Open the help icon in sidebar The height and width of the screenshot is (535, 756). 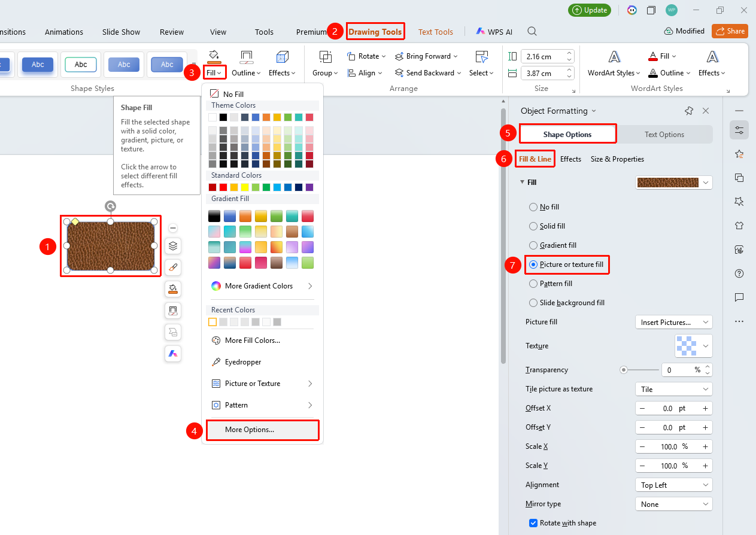(739, 273)
